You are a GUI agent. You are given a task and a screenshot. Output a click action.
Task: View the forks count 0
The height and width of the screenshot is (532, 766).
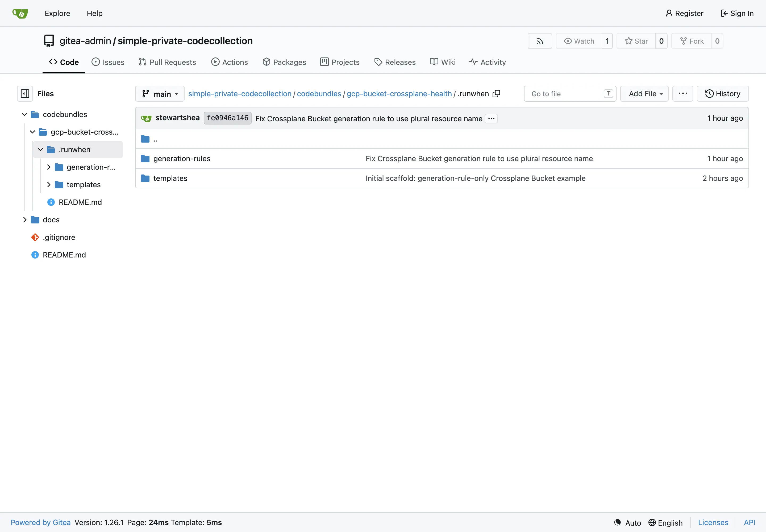(717, 41)
